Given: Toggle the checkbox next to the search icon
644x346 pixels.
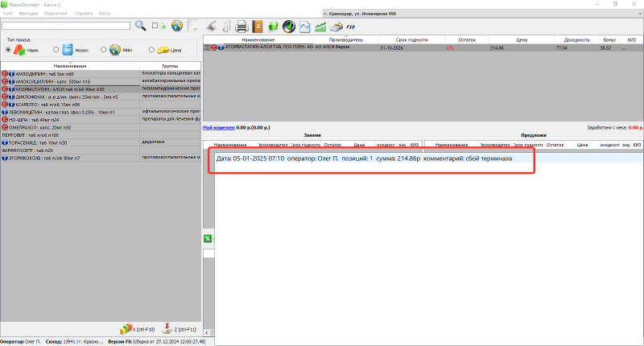Looking at the screenshot, I should pos(155,26).
